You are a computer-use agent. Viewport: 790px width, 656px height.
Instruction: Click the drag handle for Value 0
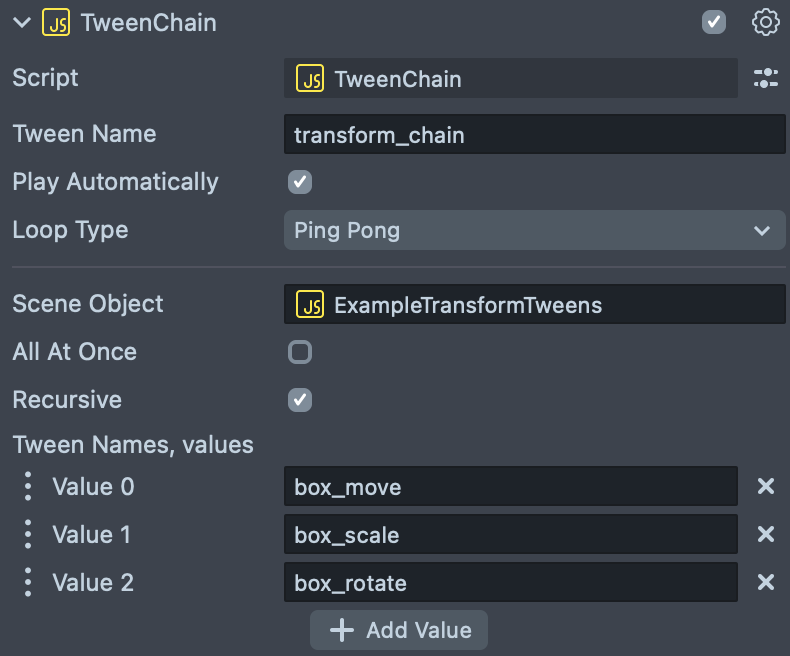pyautogui.click(x=28, y=487)
